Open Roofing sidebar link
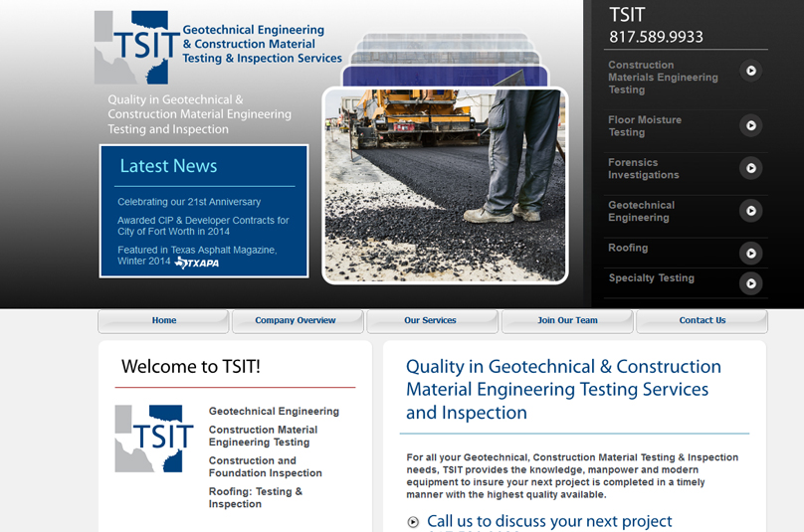This screenshot has width=804, height=532. coord(628,248)
